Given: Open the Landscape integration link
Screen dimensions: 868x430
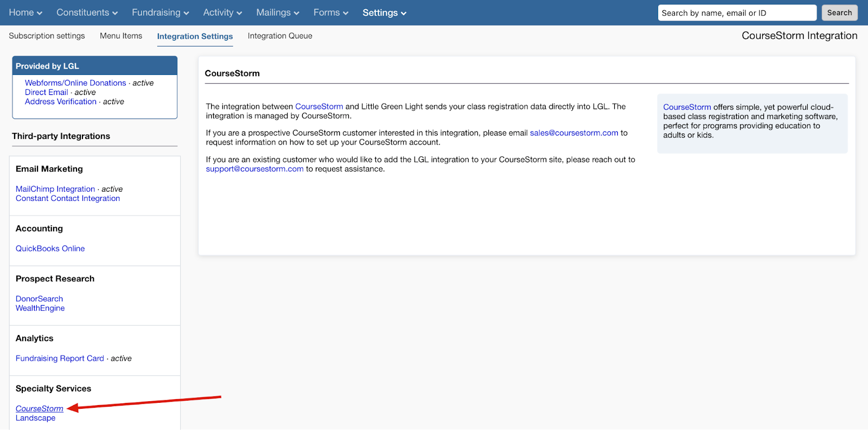Looking at the screenshot, I should [x=35, y=418].
